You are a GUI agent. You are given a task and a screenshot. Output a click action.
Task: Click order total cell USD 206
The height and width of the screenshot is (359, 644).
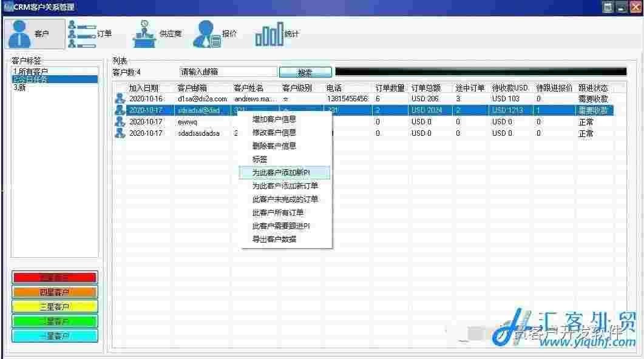click(x=425, y=99)
